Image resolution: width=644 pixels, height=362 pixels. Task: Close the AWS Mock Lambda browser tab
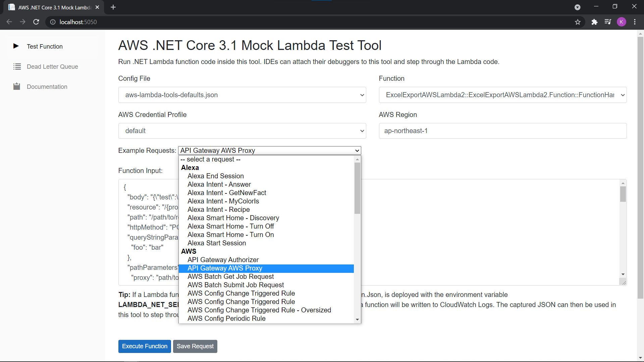pos(97,7)
